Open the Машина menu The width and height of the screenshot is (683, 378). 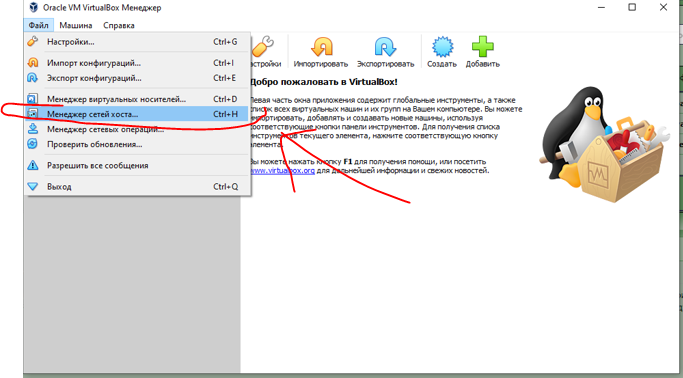click(x=76, y=25)
